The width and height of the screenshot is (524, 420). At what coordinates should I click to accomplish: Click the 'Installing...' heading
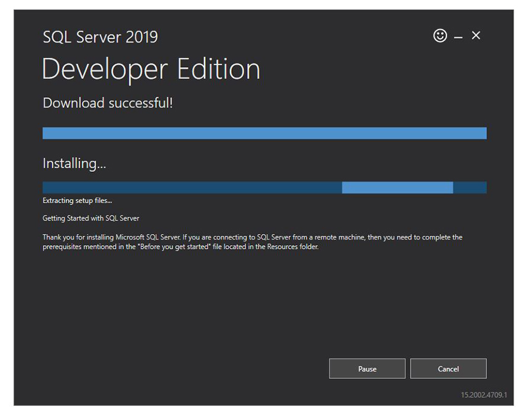(x=74, y=164)
